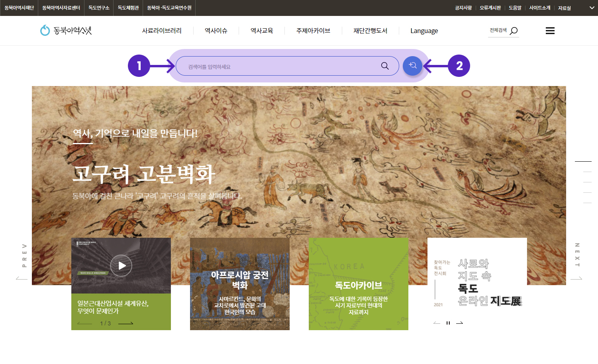Select the first slide indicator line

click(x=583, y=161)
